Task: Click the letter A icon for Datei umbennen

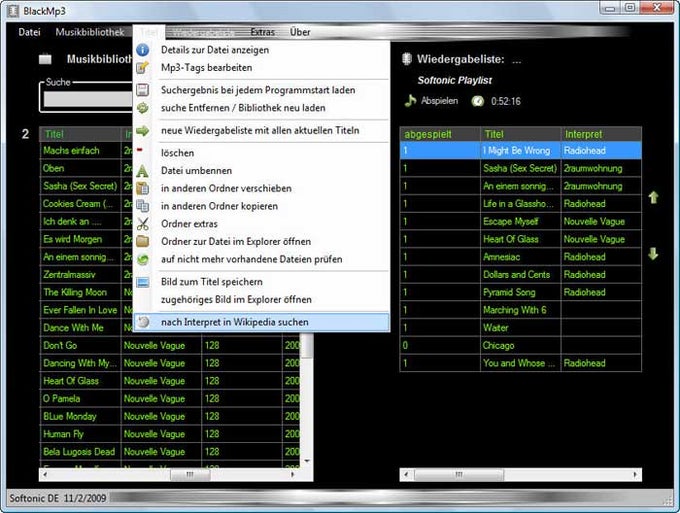Action: [143, 171]
